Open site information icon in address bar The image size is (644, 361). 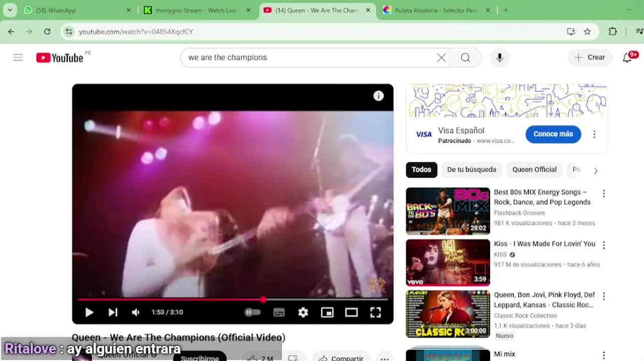pyautogui.click(x=69, y=32)
